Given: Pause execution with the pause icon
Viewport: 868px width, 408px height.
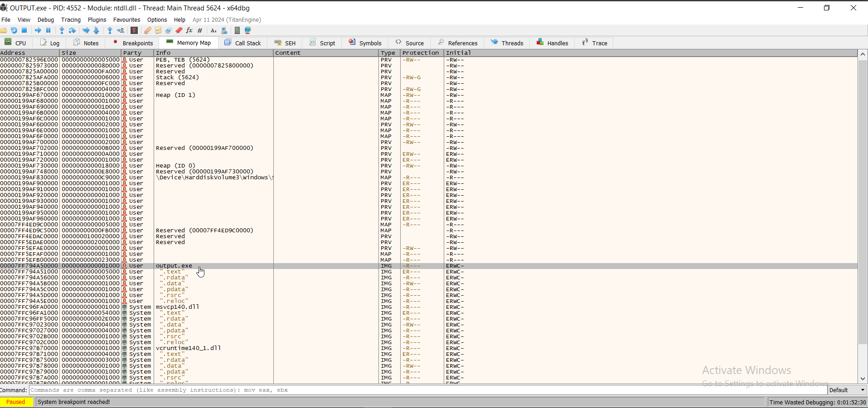Looking at the screenshot, I should [48, 30].
